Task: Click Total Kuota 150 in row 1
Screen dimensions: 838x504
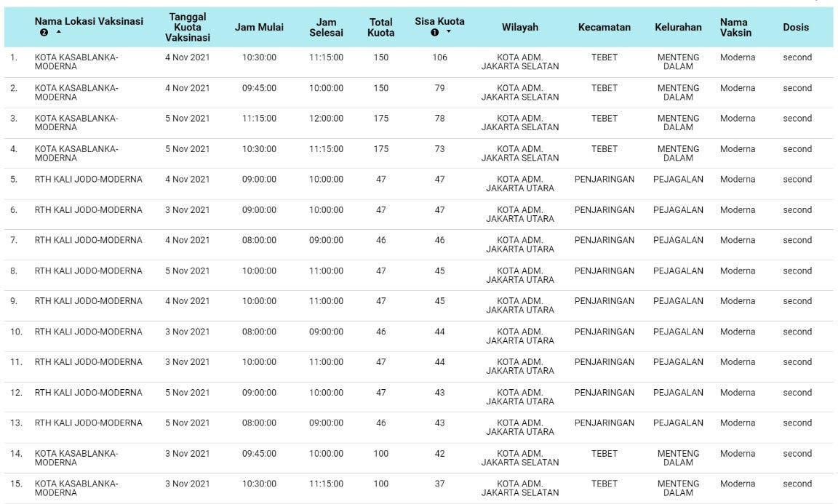Action: click(381, 57)
